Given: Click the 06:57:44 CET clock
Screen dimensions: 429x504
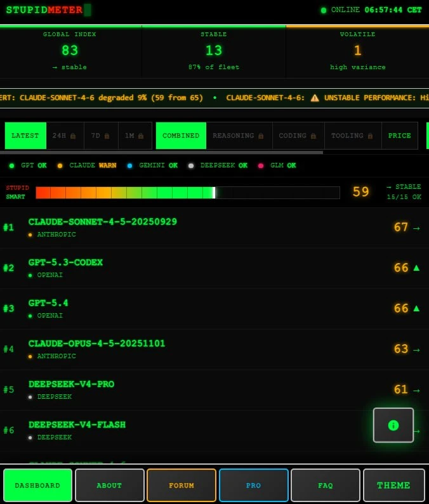Looking at the screenshot, I should point(393,10).
